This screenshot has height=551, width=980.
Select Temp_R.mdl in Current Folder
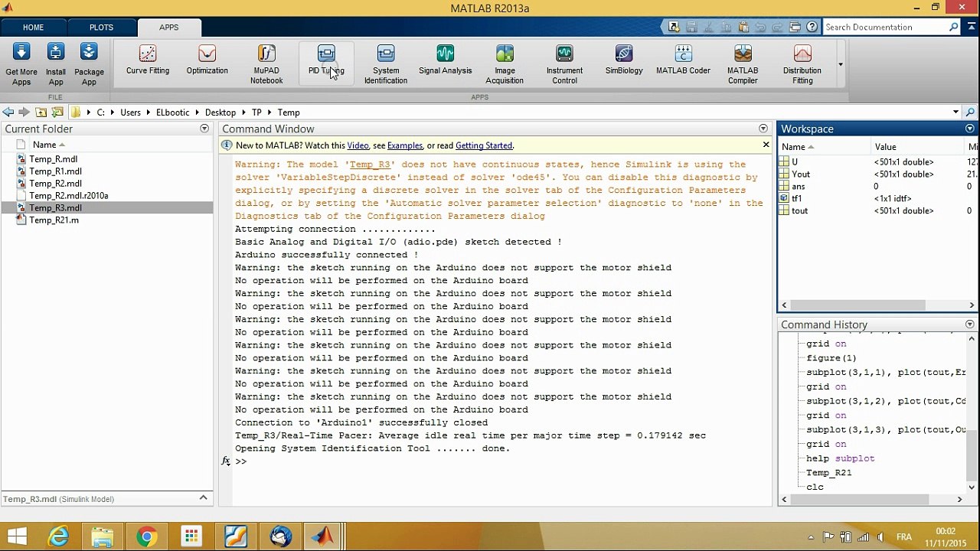point(53,159)
